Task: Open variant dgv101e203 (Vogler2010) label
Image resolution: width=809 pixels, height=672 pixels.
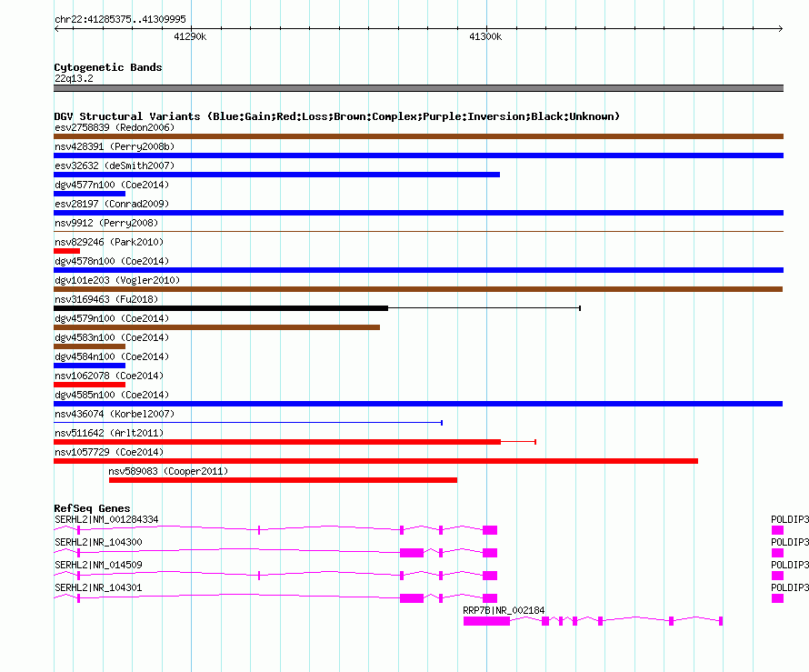Action: click(x=117, y=280)
